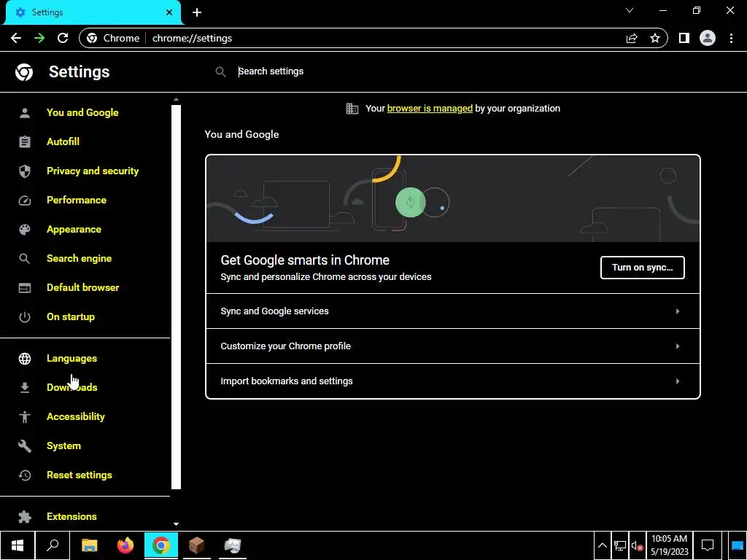The width and height of the screenshot is (747, 560).
Task: Expand Customize your Chrome profile arrow
Action: (678, 346)
